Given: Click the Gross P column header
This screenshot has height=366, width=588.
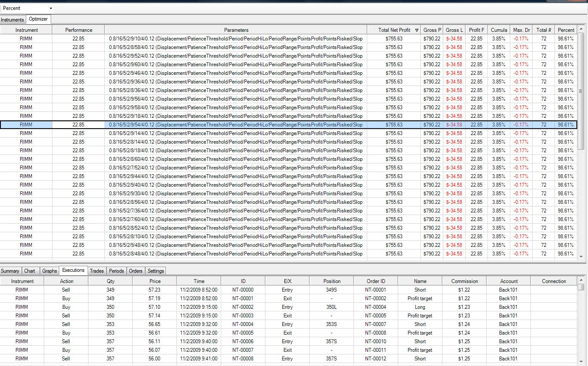Looking at the screenshot, I should (432, 30).
